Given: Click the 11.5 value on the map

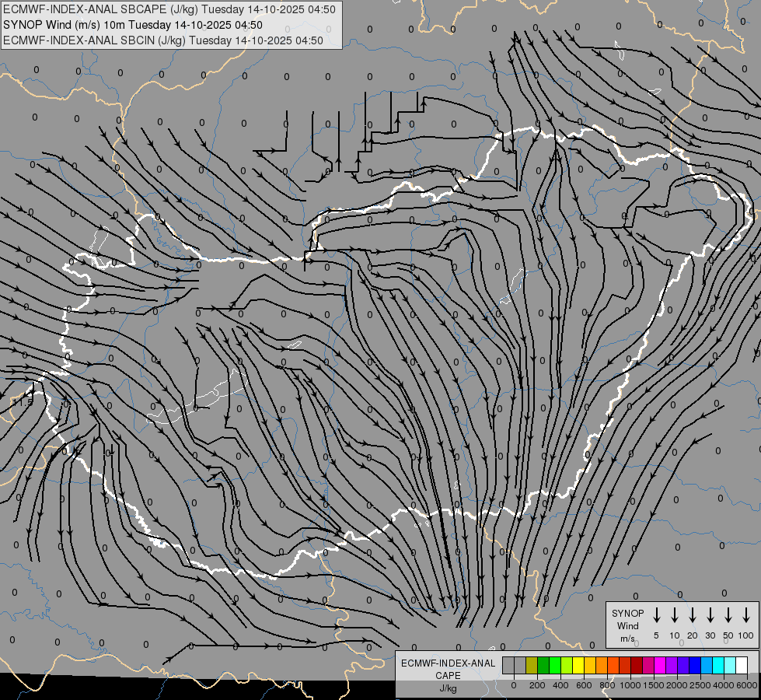Looking at the screenshot, I should (23, 402).
